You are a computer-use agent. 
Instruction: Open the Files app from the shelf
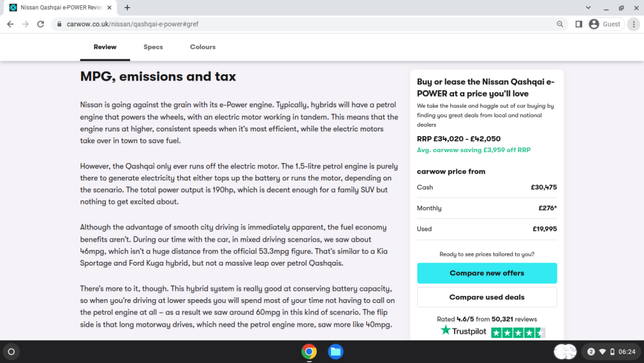[336, 351]
